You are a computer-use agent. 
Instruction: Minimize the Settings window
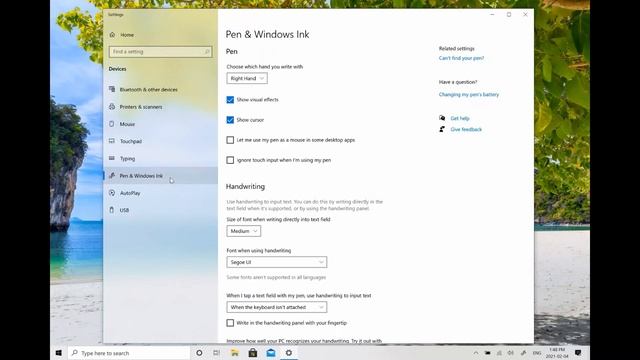(x=492, y=15)
